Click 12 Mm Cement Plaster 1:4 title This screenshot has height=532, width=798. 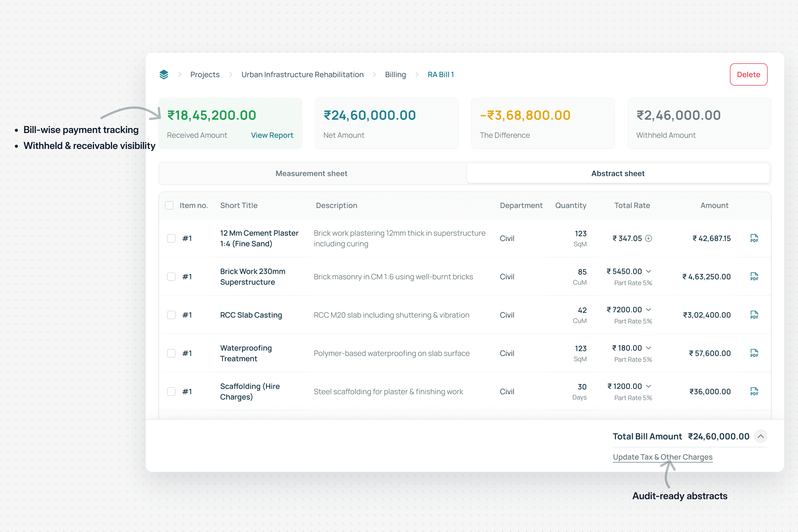click(259, 238)
